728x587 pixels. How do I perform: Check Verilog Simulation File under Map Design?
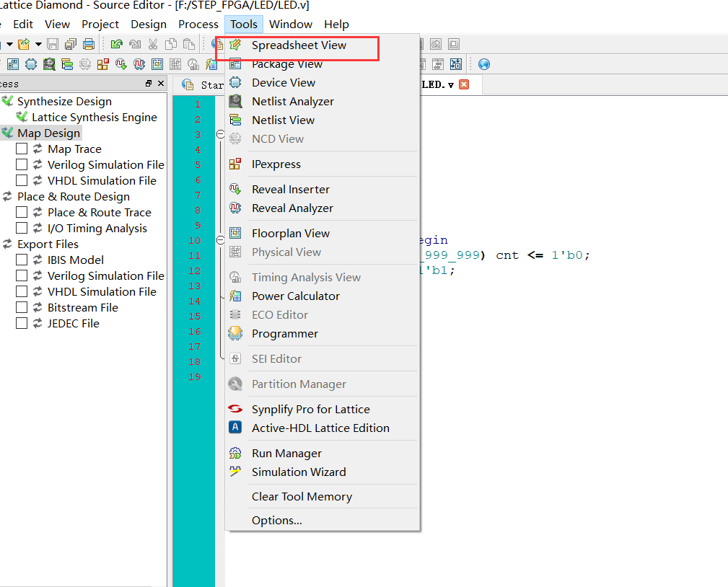coord(22,164)
